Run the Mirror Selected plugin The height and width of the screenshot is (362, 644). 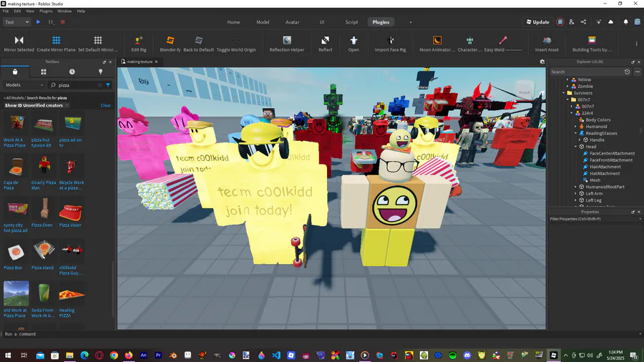pyautogui.click(x=19, y=44)
